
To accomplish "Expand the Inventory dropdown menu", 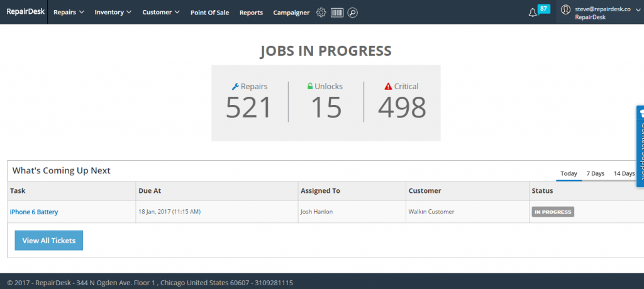I will click(x=113, y=13).
